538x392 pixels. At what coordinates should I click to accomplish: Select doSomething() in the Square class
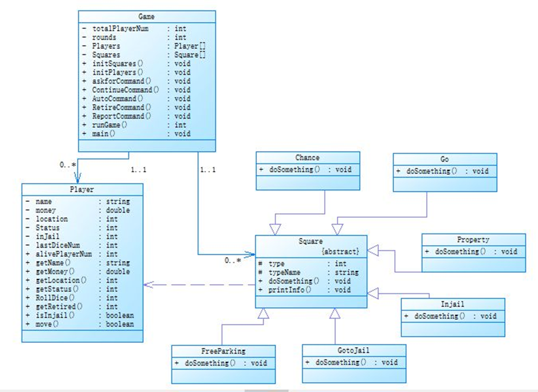[293, 281]
